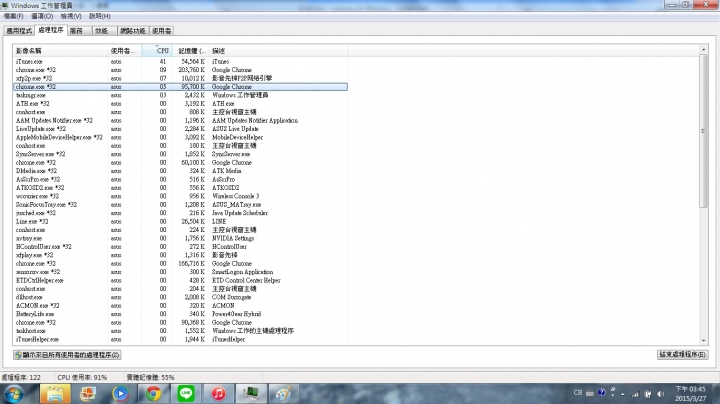Open the 檢視(V) menu
The width and height of the screenshot is (720, 404).
(x=71, y=16)
